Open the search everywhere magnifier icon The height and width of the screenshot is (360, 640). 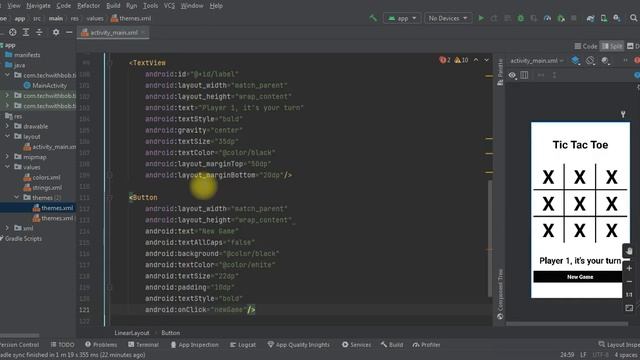[633, 18]
